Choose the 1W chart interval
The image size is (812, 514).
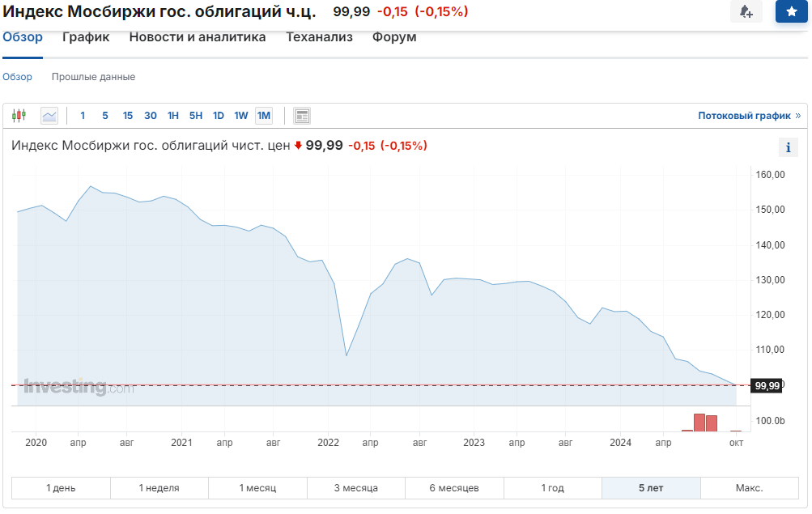[x=241, y=116]
